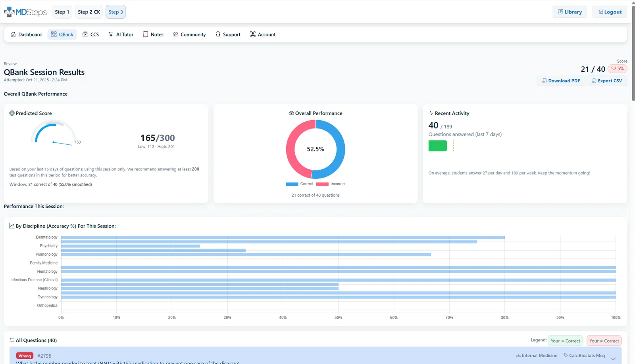Toggle Correct legend in donut chart
Image resolution: width=635 pixels, height=364 pixels.
[299, 184]
